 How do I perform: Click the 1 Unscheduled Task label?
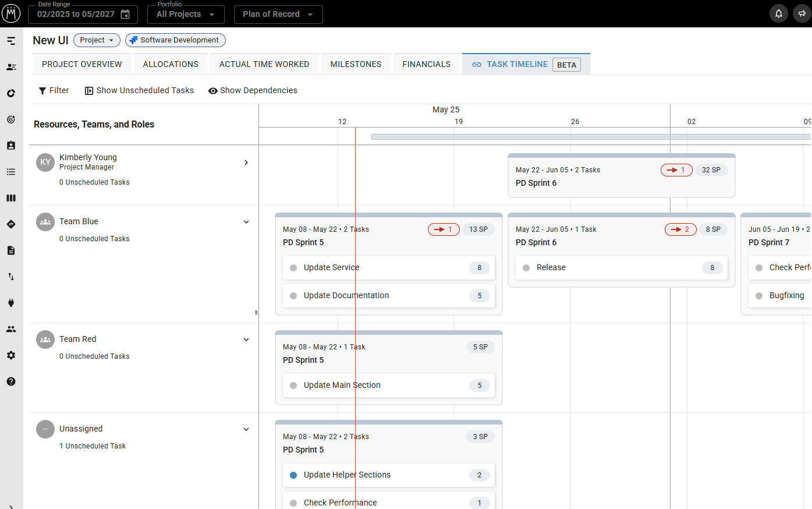pyautogui.click(x=93, y=446)
